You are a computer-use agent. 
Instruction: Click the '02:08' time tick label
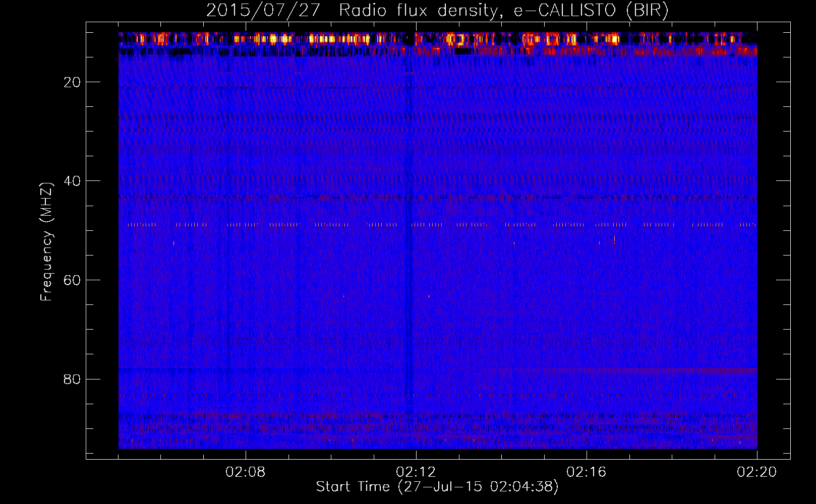246,472
